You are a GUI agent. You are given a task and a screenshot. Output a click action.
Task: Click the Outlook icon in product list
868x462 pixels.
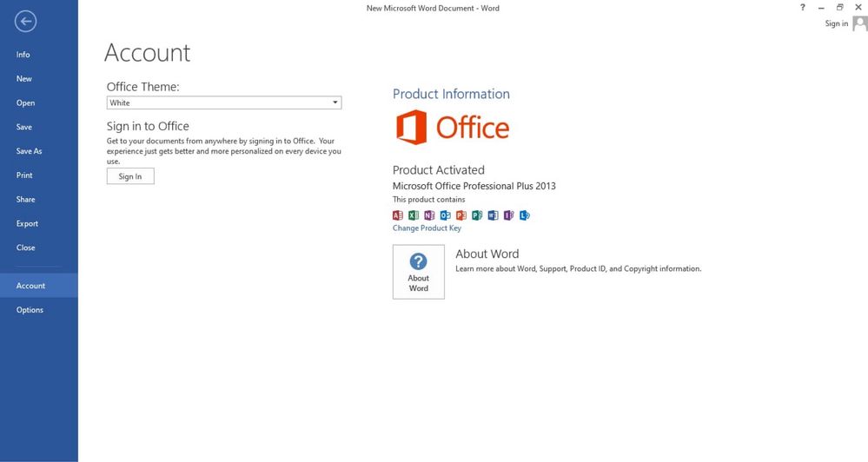tap(445, 215)
